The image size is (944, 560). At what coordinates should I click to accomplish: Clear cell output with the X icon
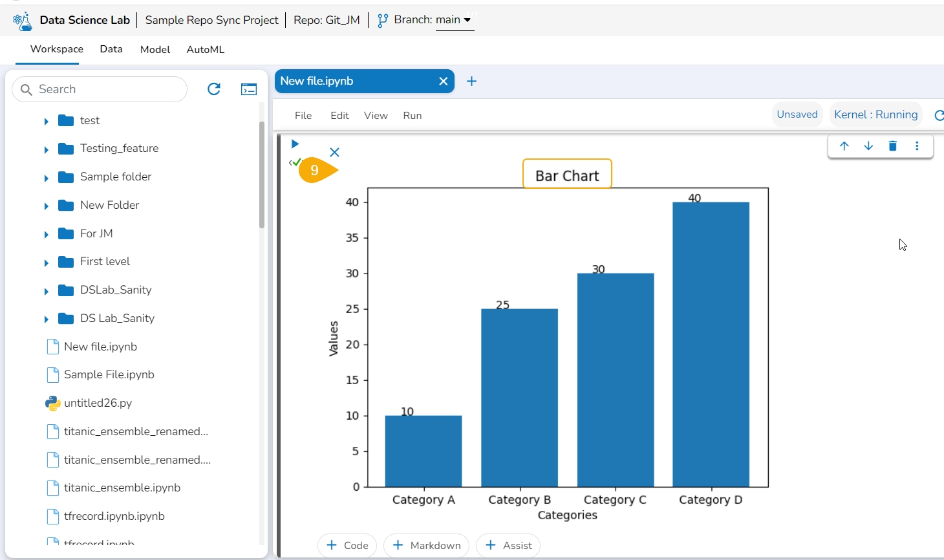point(334,153)
